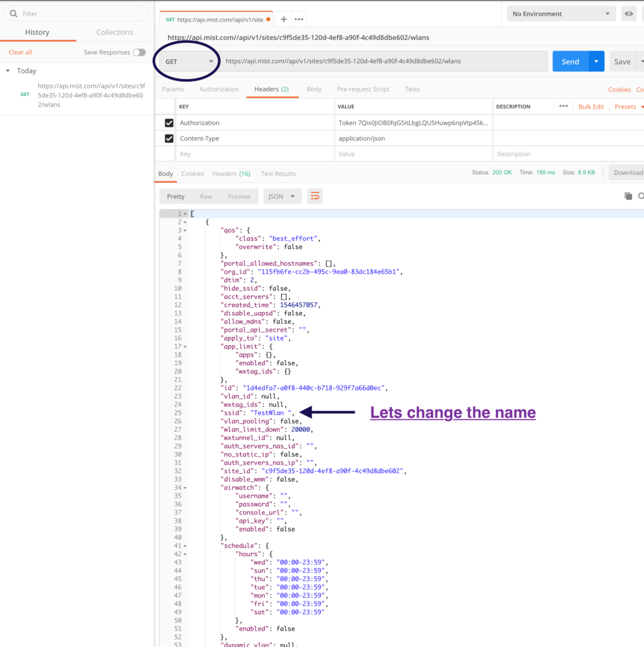Click the Send button

[x=569, y=61]
